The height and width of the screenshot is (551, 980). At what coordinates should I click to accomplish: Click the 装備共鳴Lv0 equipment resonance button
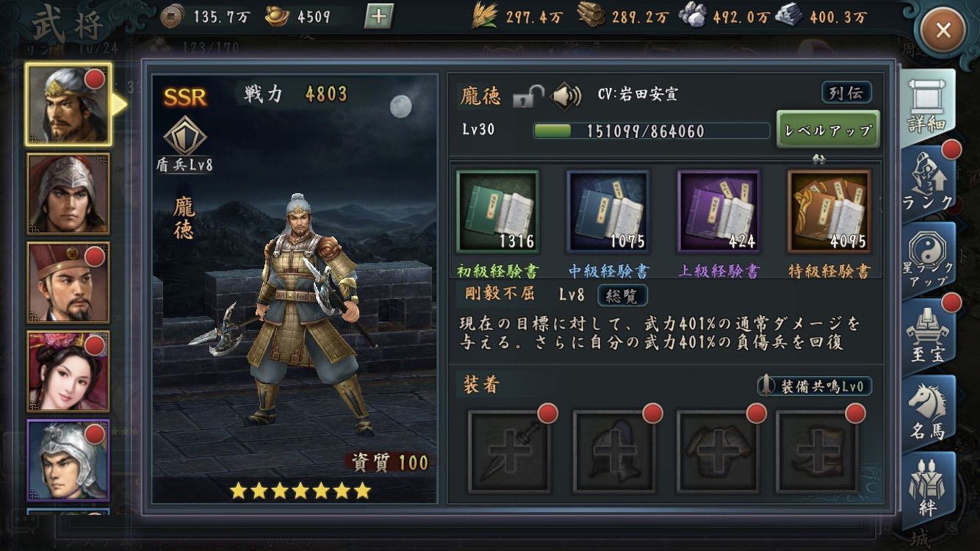(x=815, y=386)
